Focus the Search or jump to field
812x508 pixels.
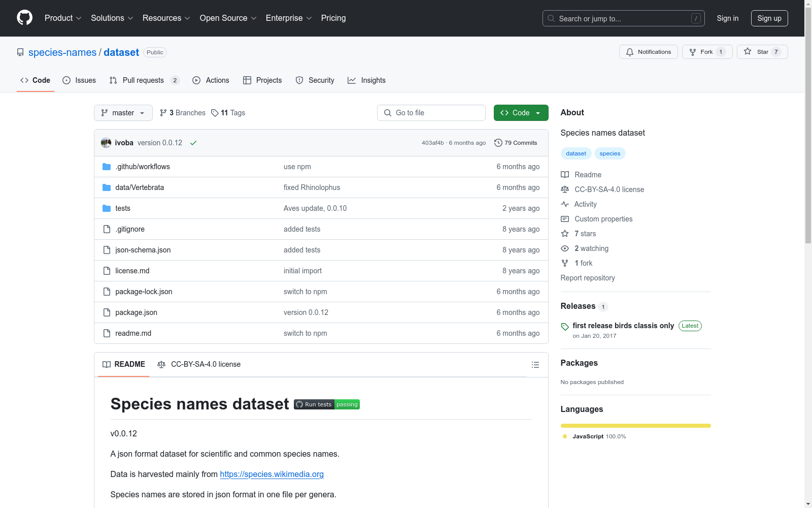[624, 18]
